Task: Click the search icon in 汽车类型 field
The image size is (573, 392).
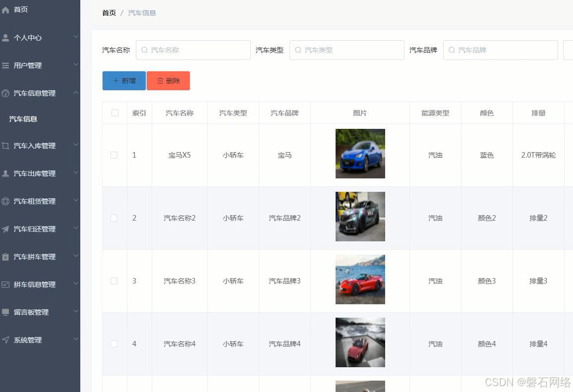Action: pyautogui.click(x=298, y=50)
